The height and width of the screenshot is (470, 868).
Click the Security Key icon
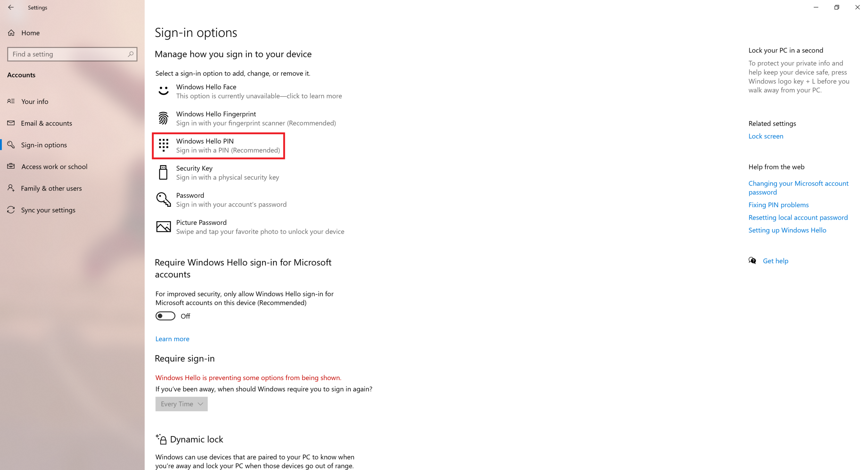(164, 172)
